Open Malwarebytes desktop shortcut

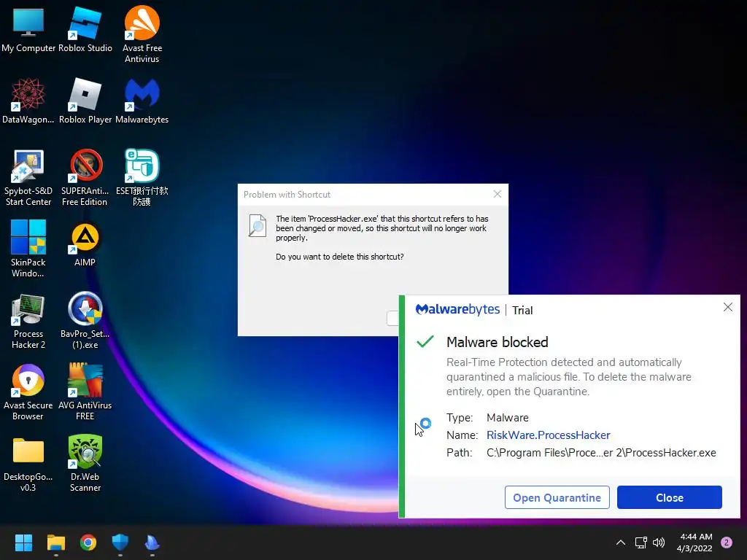(142, 101)
